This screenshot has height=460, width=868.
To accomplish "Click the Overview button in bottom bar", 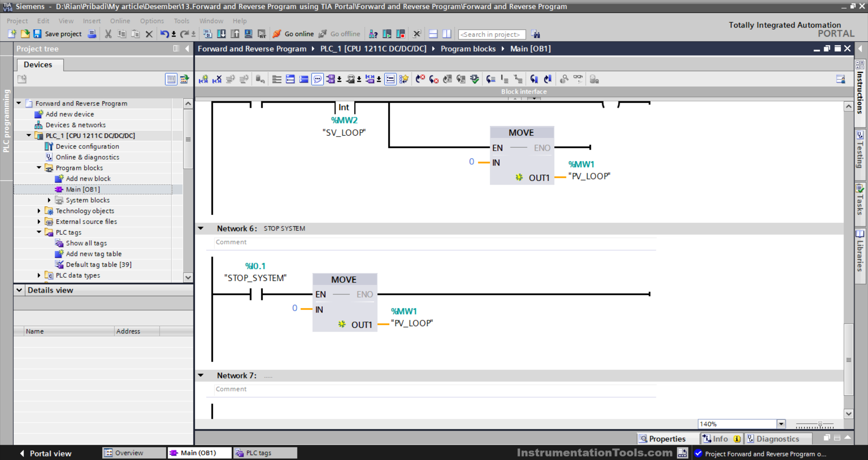I will 134,453.
